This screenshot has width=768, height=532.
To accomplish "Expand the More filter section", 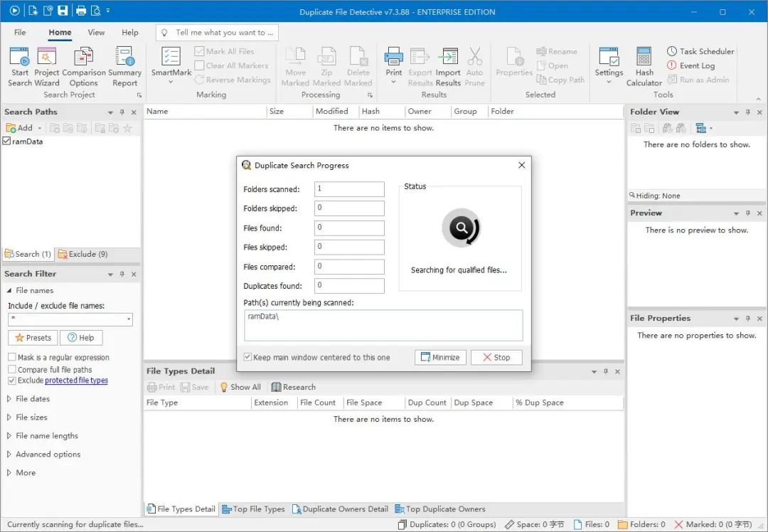I will [9, 473].
